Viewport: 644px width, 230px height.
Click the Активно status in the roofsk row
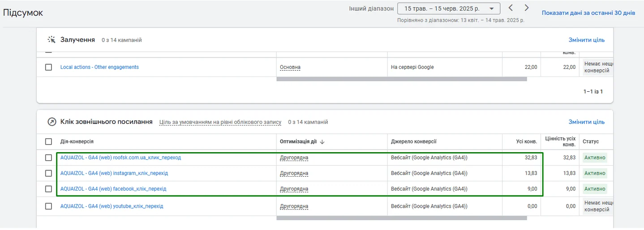pyautogui.click(x=595, y=158)
